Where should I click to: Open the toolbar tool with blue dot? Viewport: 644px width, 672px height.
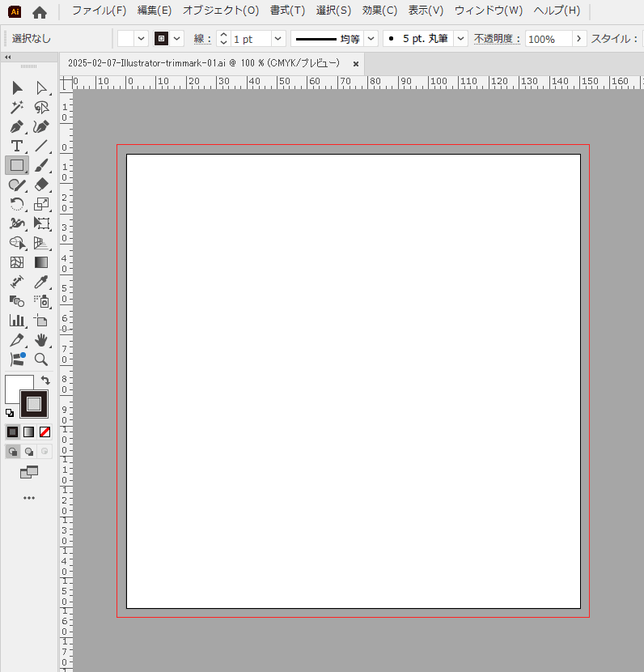click(17, 359)
